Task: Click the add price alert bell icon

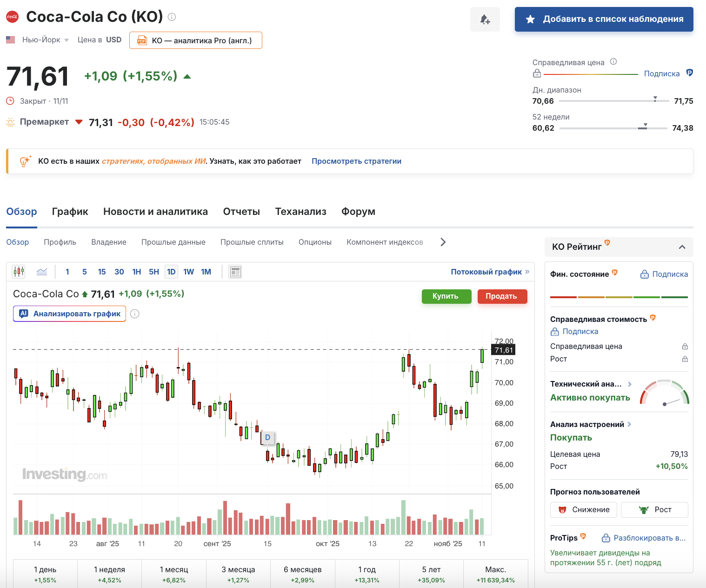Action: coord(485,19)
